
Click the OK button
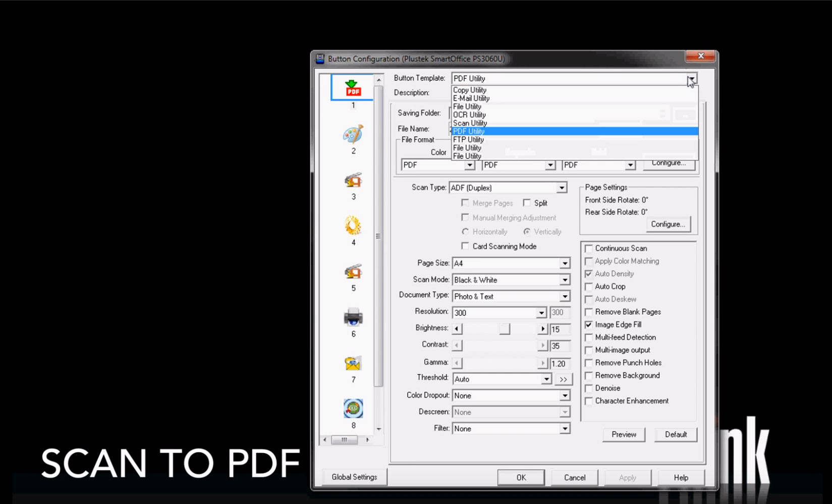coord(521,477)
